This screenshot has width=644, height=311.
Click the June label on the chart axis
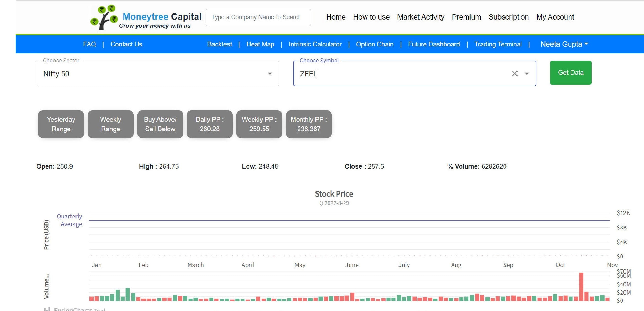352,265
